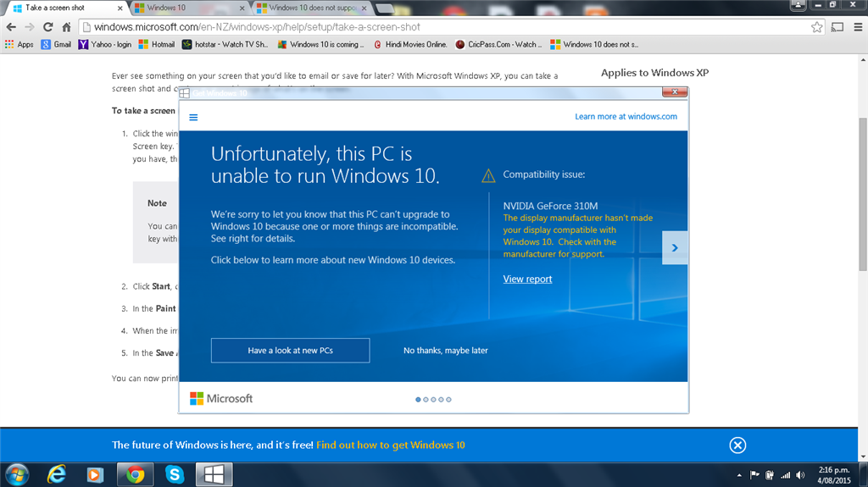868x487 pixels.
Task: Open the Hindi Movies Online bookmark
Action: (411, 44)
